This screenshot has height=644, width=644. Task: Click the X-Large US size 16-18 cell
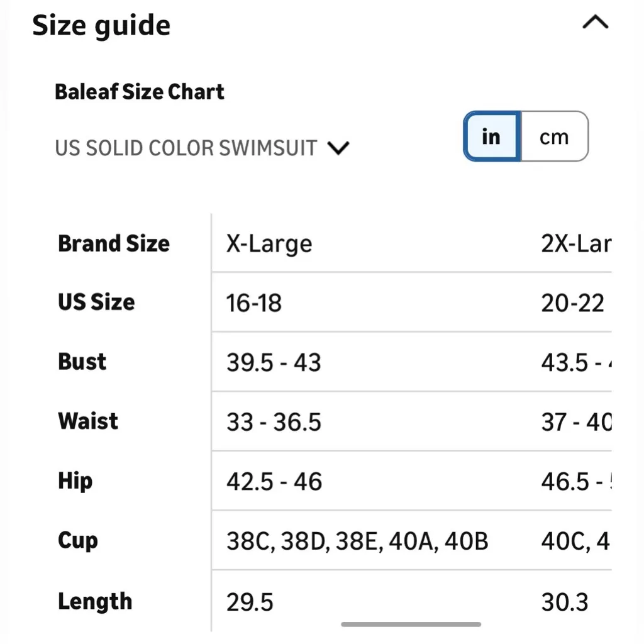[254, 303]
